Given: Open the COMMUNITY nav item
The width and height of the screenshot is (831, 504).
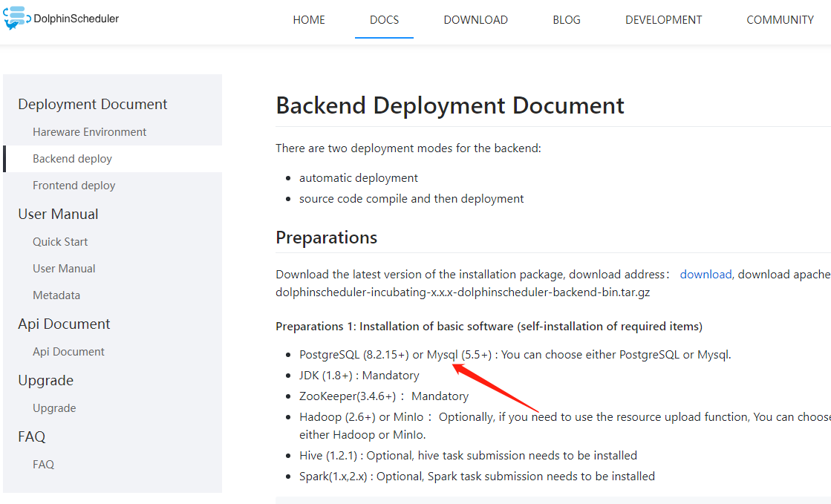Looking at the screenshot, I should [780, 20].
